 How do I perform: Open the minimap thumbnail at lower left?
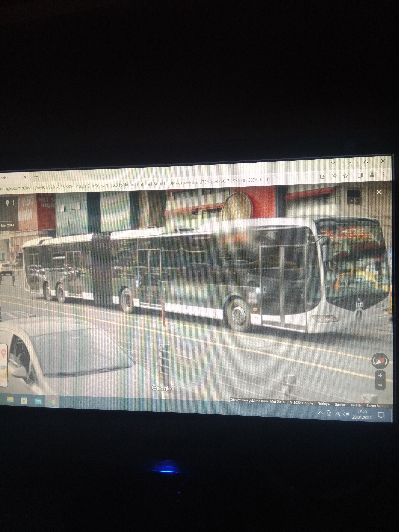[x=3, y=366]
